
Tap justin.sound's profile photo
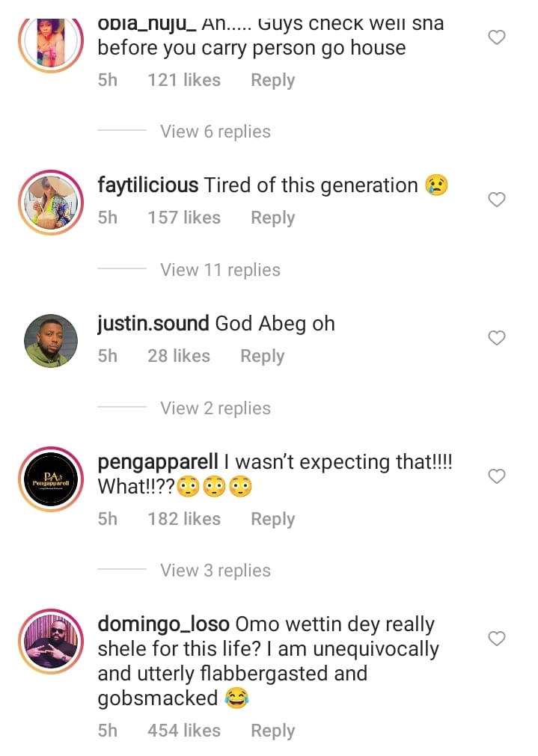pyautogui.click(x=51, y=341)
